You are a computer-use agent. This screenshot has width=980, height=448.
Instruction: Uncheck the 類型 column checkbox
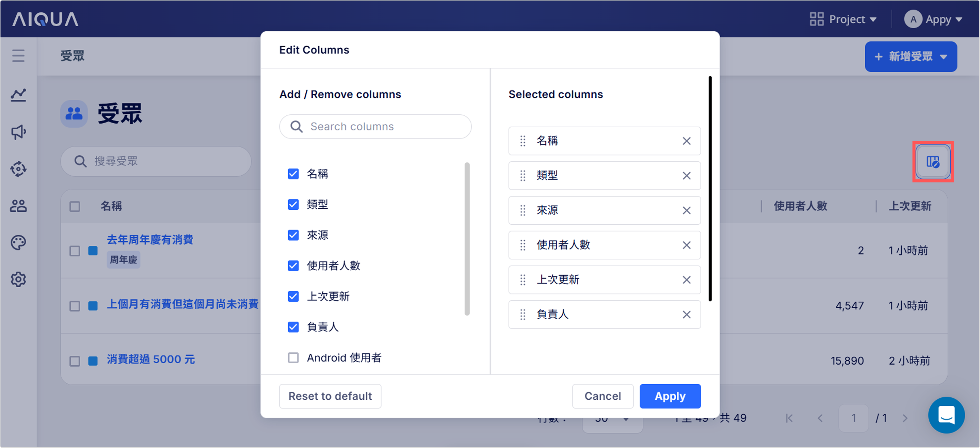point(293,204)
